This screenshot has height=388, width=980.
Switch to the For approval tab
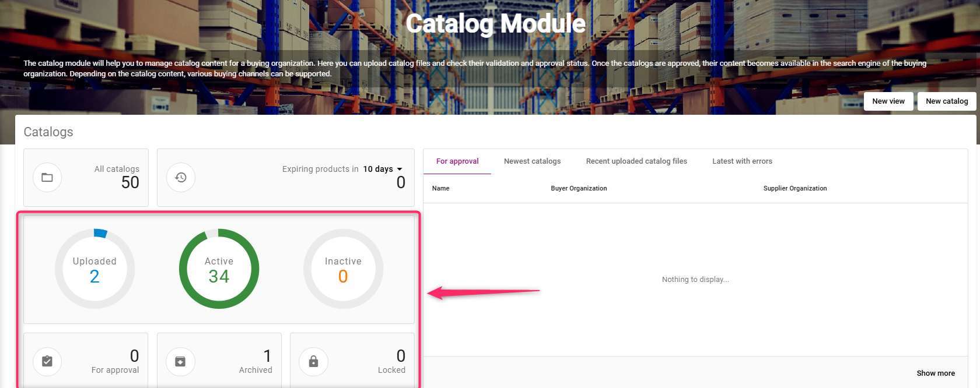click(457, 161)
